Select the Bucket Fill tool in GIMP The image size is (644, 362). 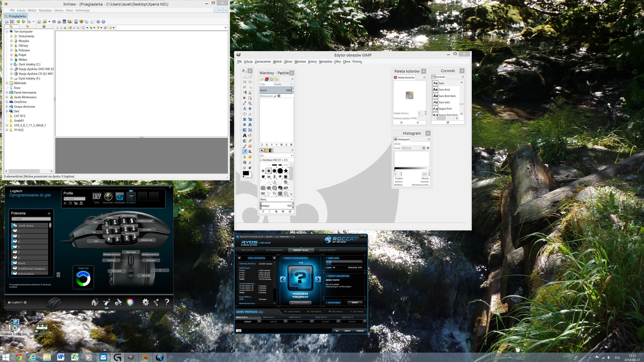point(250,135)
